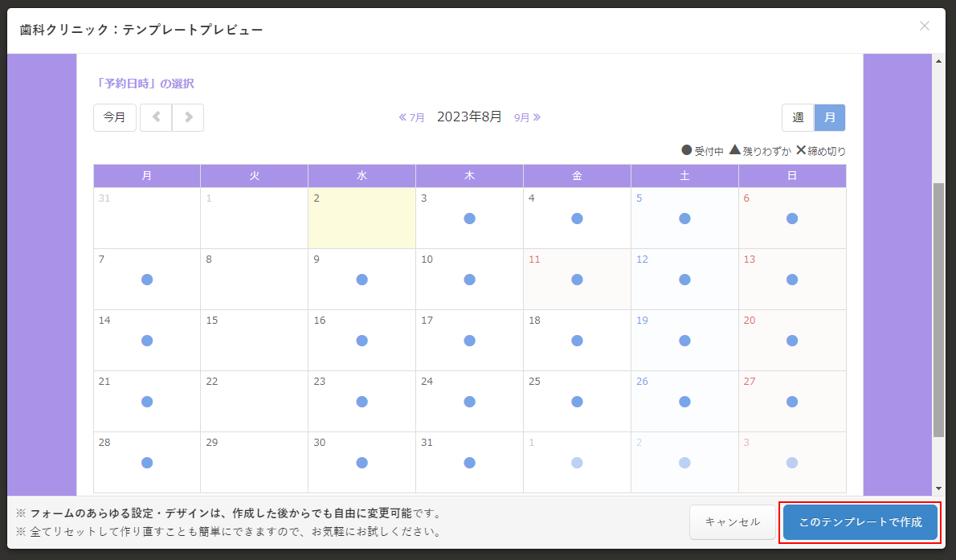
Task: Pick the availability dot on August 16
Action: [362, 341]
